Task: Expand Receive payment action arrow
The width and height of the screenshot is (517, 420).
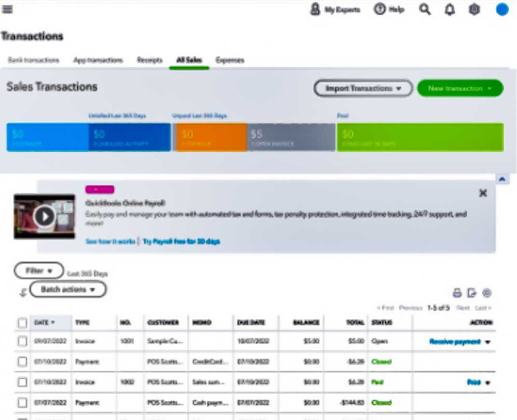Action: pos(487,342)
